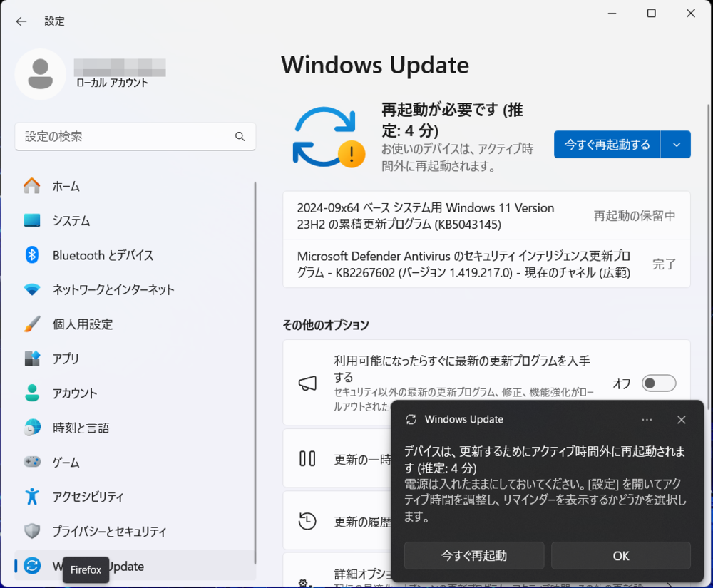Click the Defender KB2267602 update entry
The height and width of the screenshot is (588, 713).
[x=486, y=264]
